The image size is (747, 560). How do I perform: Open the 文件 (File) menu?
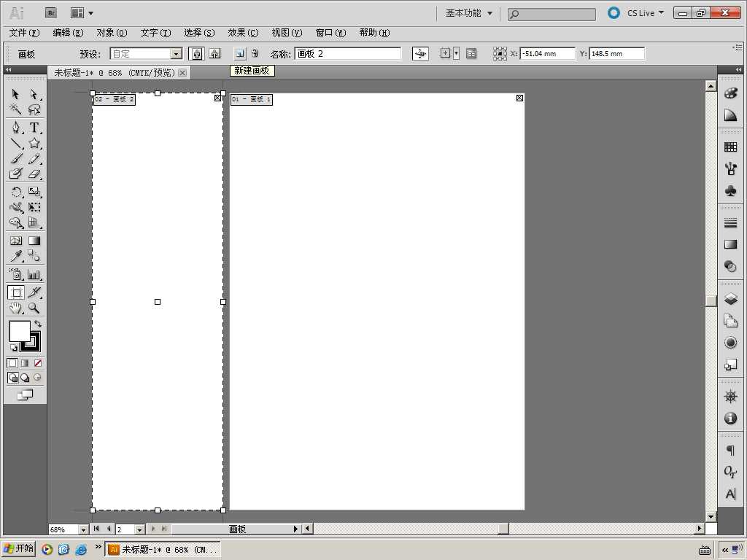tap(24, 33)
